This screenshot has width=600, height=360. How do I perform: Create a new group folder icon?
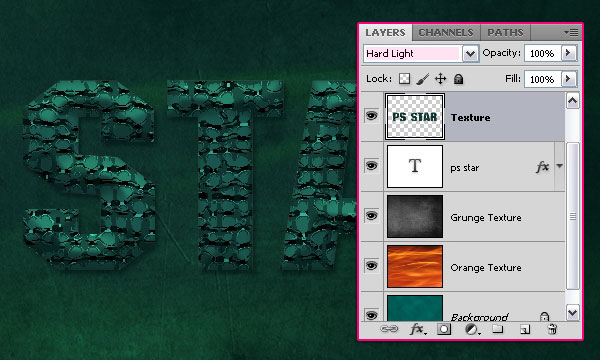497,329
